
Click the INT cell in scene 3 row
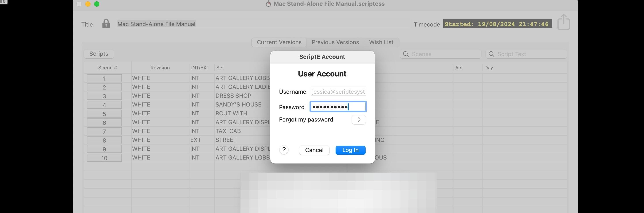[195, 96]
